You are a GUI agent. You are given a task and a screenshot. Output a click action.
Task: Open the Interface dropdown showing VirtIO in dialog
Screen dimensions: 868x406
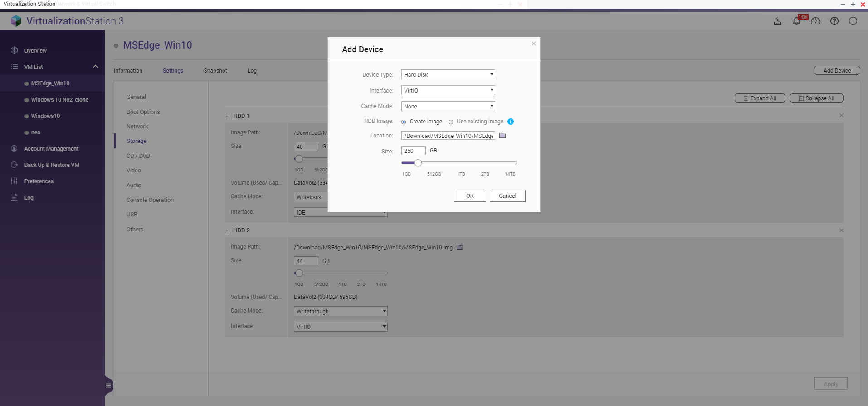click(x=448, y=90)
